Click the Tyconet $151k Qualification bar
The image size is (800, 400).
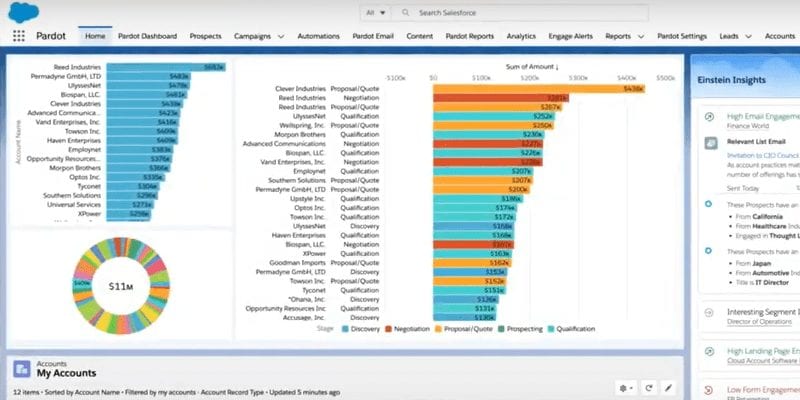point(469,290)
